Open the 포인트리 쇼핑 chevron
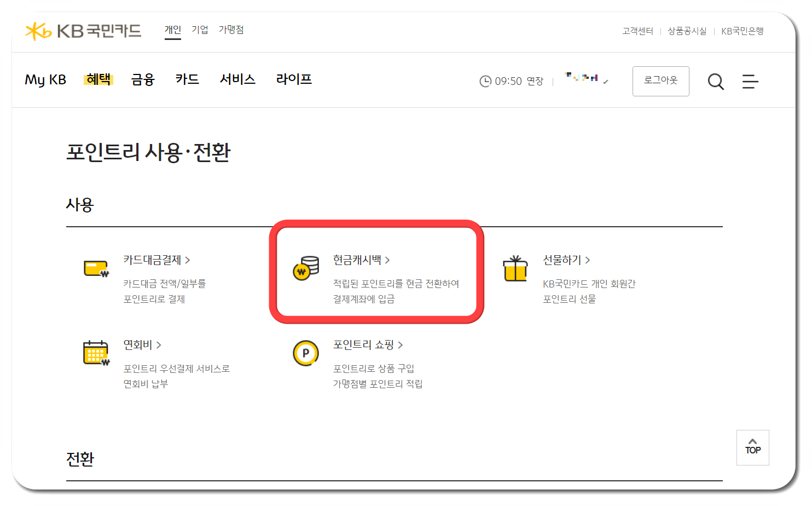This screenshot has height=506, width=812. coord(401,345)
